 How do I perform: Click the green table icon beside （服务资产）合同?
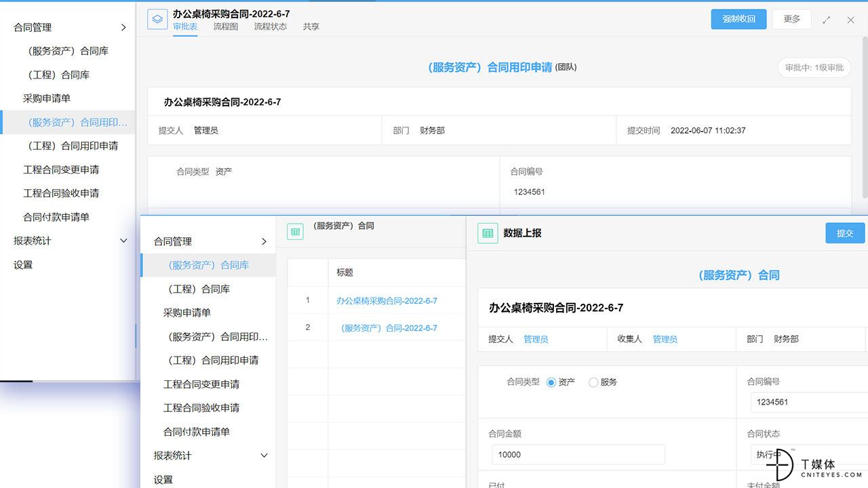tap(295, 231)
